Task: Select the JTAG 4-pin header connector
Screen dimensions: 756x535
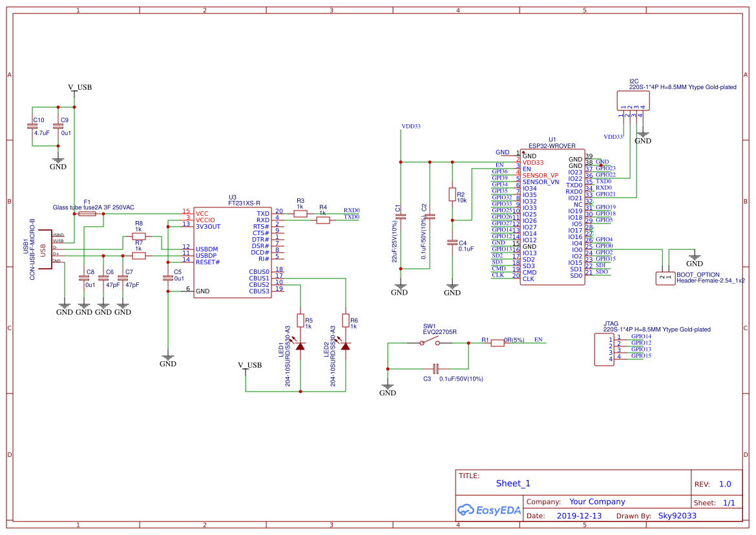Action: [604, 349]
